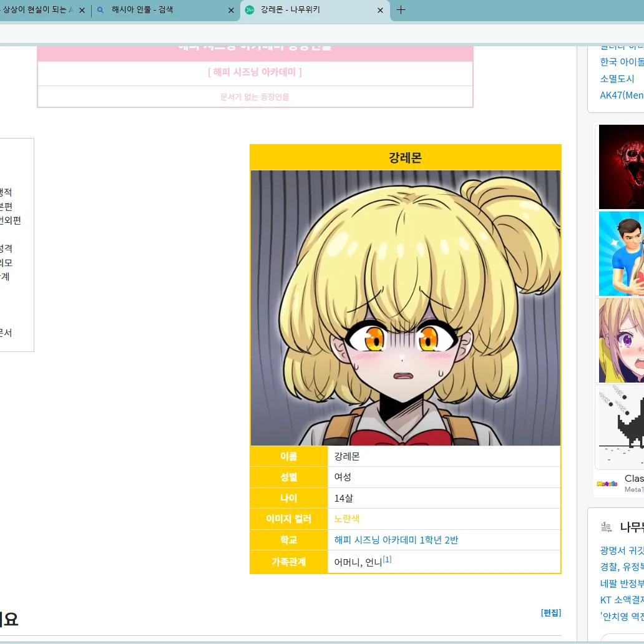Click the search magnifier icon on 해시아 tab
The height and width of the screenshot is (644, 644).
tap(100, 11)
